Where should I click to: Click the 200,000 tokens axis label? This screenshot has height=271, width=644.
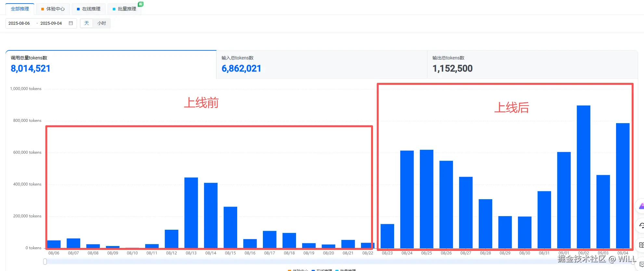[27, 216]
